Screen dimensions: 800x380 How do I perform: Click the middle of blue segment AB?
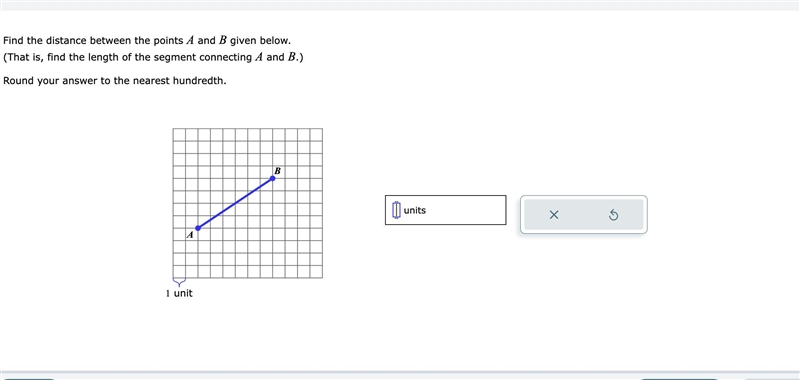(x=235, y=203)
